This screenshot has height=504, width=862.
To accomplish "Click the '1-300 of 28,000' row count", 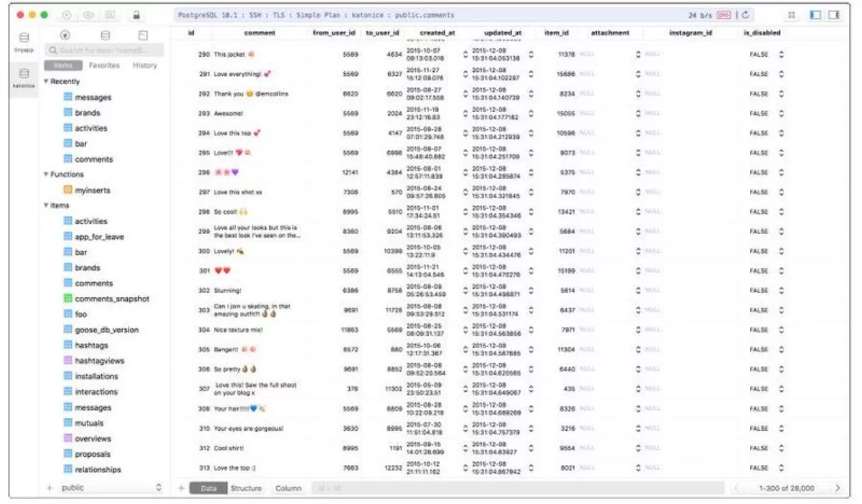I will point(787,488).
